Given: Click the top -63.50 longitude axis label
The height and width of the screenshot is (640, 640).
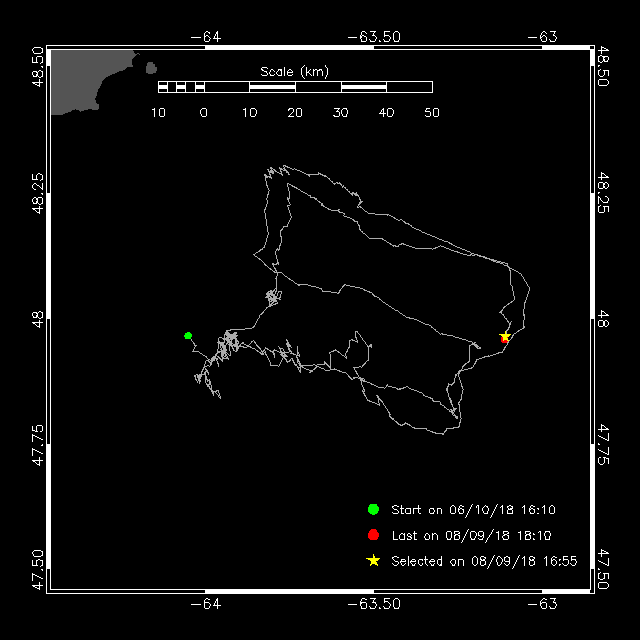Looking at the screenshot, I should (374, 37).
